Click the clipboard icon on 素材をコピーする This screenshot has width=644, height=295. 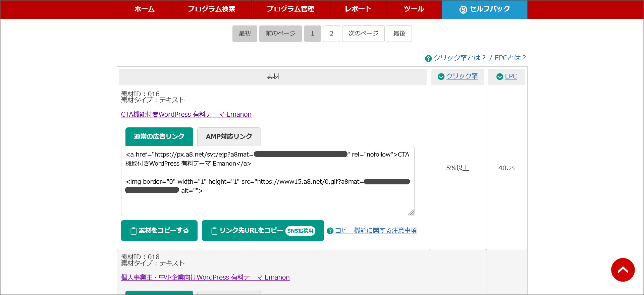pyautogui.click(x=133, y=231)
